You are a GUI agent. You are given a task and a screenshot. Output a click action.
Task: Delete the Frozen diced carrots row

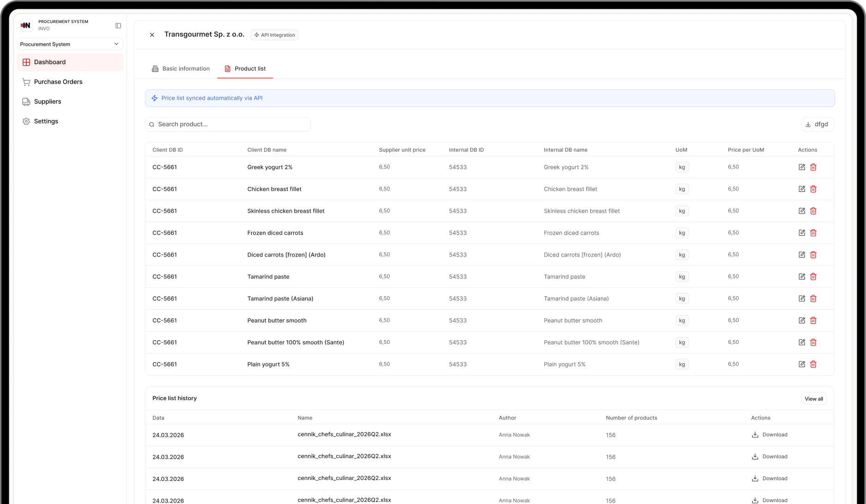click(813, 233)
